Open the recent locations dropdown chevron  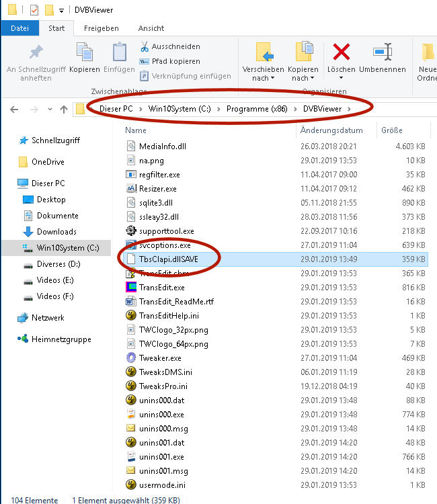click(50, 110)
